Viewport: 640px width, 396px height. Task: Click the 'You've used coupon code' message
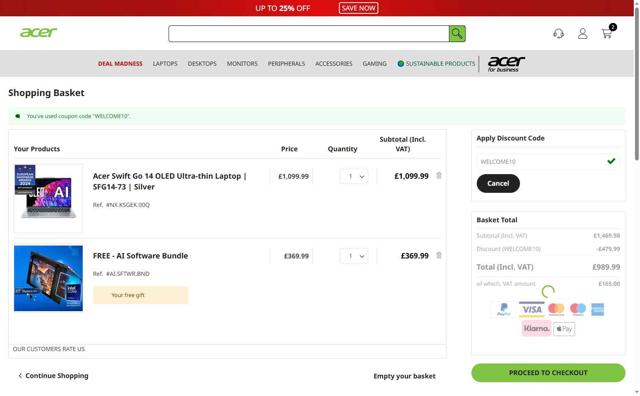click(x=78, y=116)
